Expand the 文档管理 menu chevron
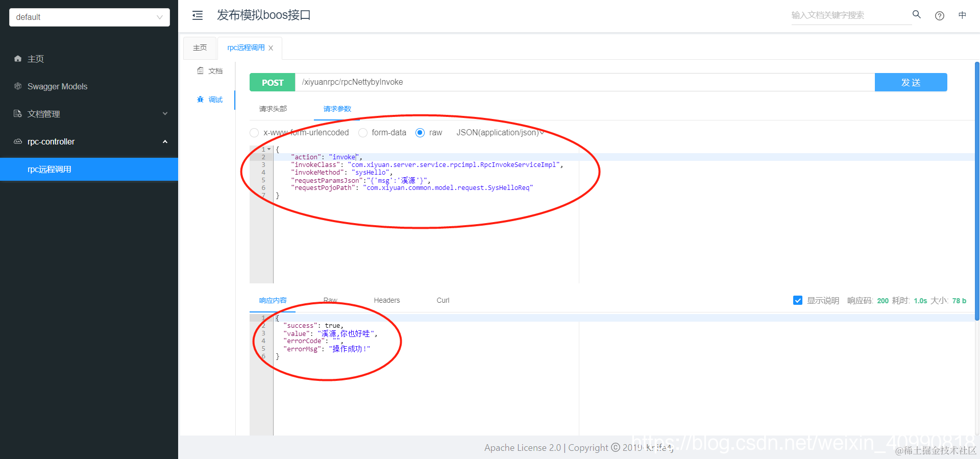The image size is (980, 459). [x=165, y=114]
